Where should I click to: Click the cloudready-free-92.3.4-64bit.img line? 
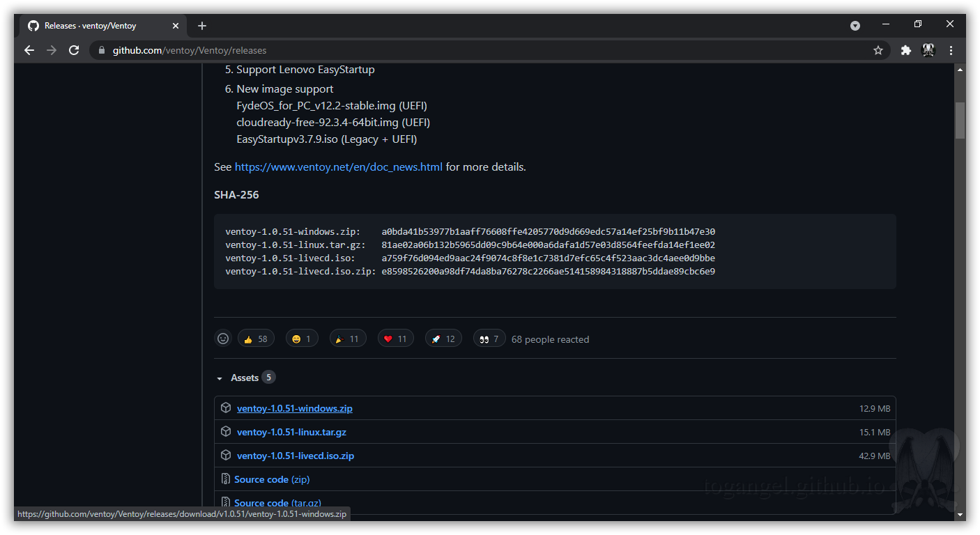tap(333, 123)
